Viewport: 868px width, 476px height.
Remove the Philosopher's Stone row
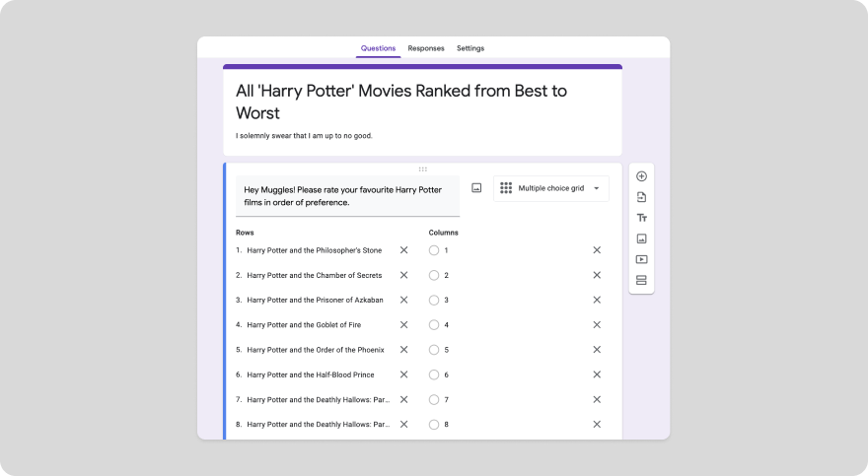coord(404,250)
